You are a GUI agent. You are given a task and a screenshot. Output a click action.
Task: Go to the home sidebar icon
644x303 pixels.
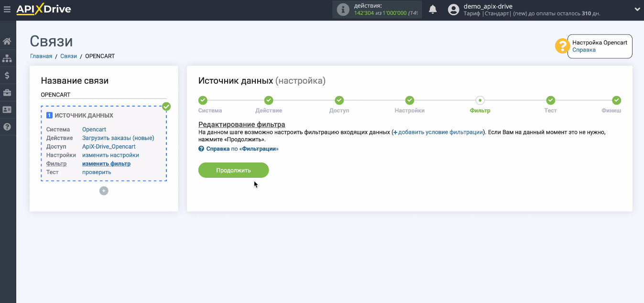coord(7,41)
